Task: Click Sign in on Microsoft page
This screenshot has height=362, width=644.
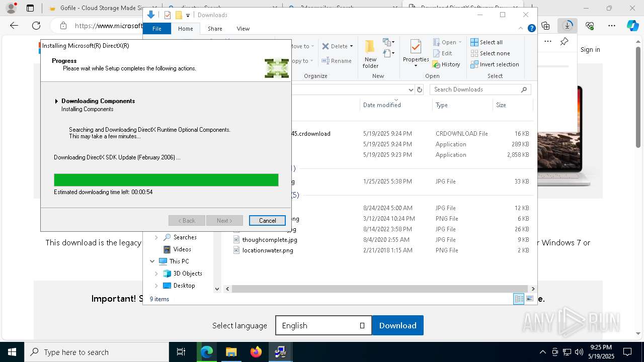Action: [590, 49]
